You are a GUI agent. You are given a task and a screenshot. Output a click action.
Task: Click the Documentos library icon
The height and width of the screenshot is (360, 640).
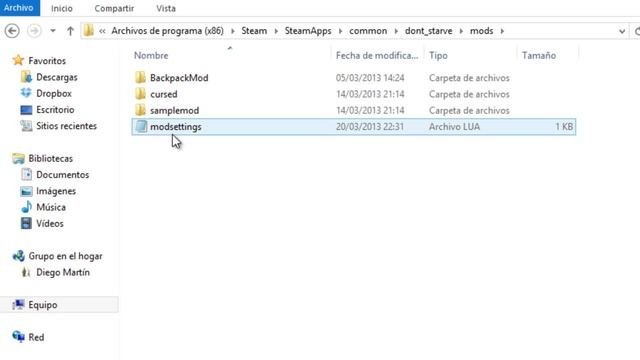pyautogui.click(x=26, y=175)
